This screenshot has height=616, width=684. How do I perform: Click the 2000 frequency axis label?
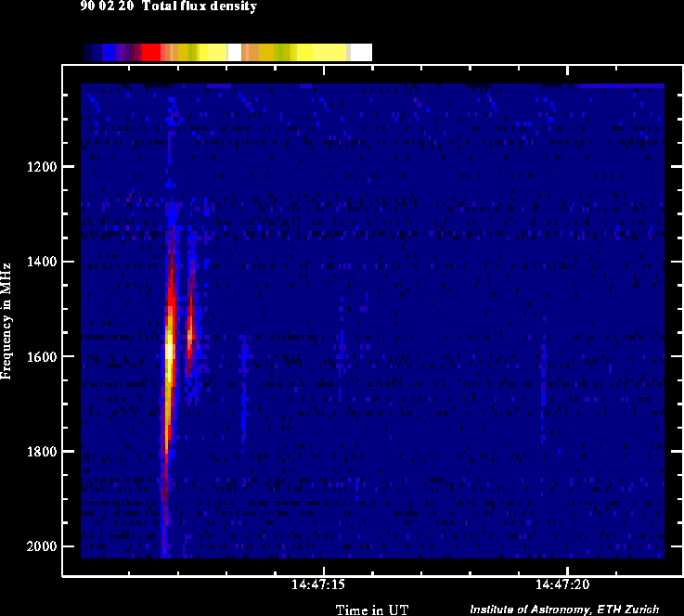(x=42, y=546)
